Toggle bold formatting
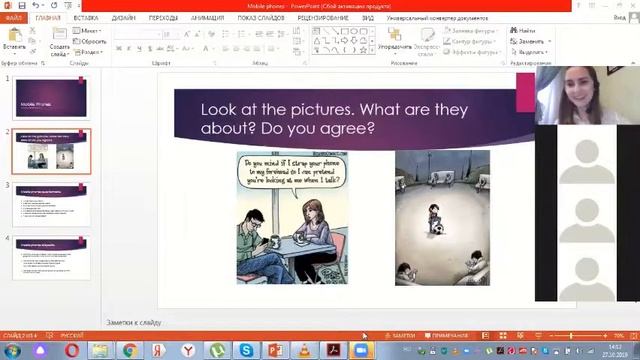640x360 pixels. click(119, 49)
